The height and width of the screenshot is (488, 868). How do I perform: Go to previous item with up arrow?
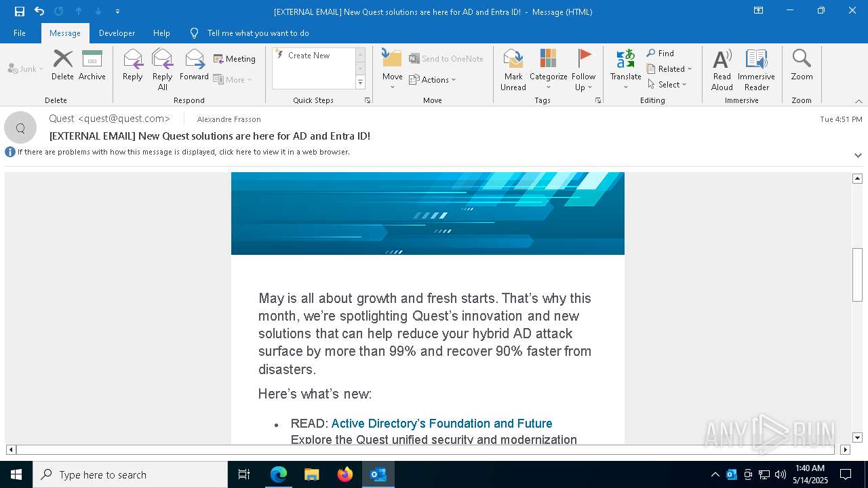[79, 12]
